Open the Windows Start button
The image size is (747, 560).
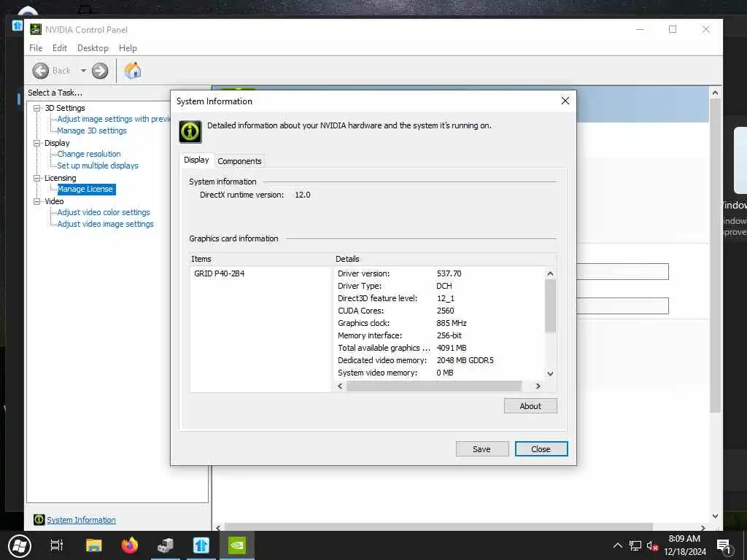tap(20, 545)
